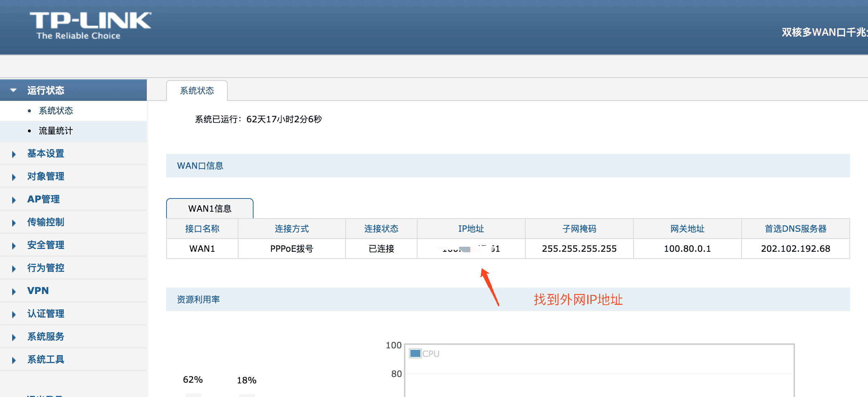868x397 pixels.
Task: Select the WAN1信息 tab
Action: click(210, 209)
